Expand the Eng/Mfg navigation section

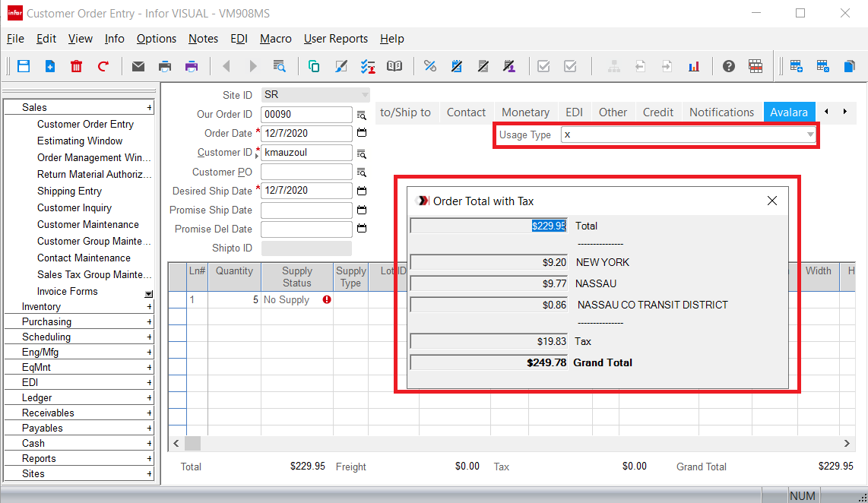(x=150, y=352)
